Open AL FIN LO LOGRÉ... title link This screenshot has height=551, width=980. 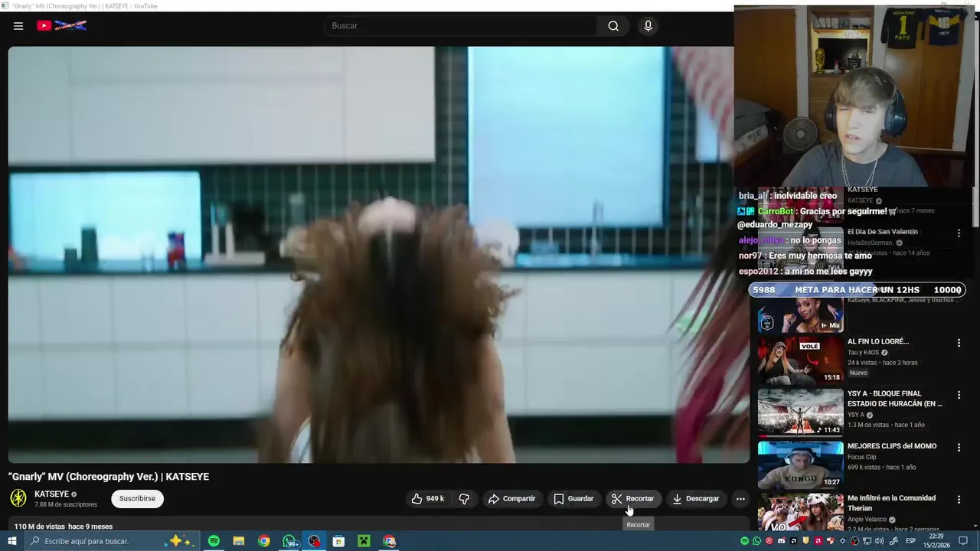click(x=878, y=341)
